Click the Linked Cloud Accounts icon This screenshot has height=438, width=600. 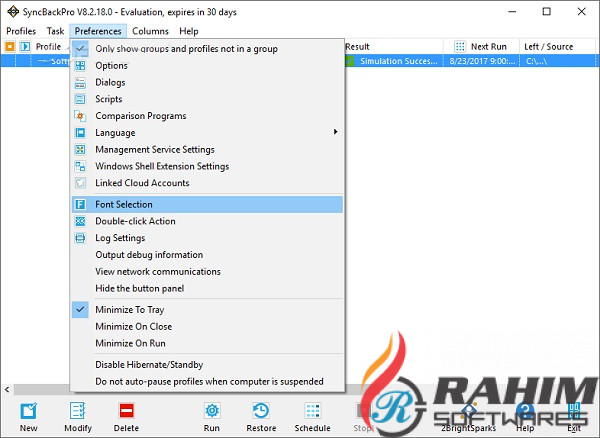(x=80, y=183)
